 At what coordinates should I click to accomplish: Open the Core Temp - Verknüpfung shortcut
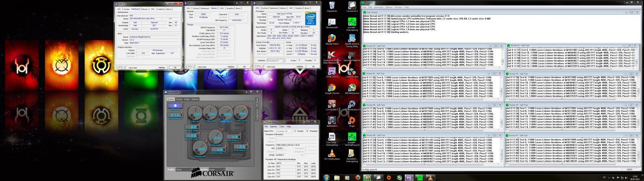(332, 139)
